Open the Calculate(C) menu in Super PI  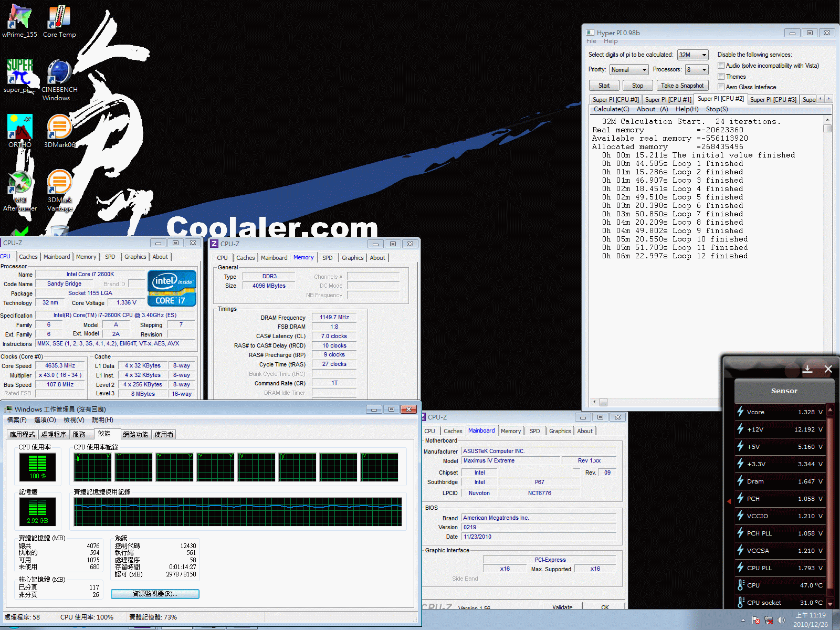611,109
